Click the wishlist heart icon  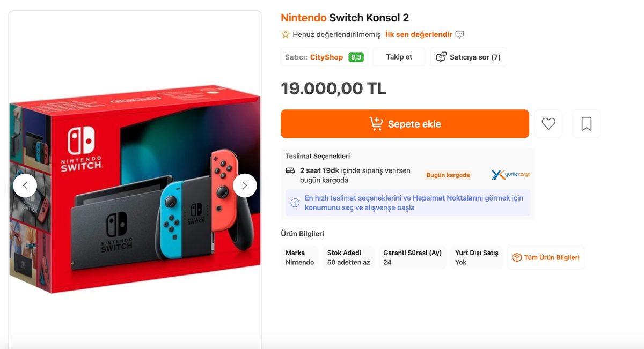point(548,123)
